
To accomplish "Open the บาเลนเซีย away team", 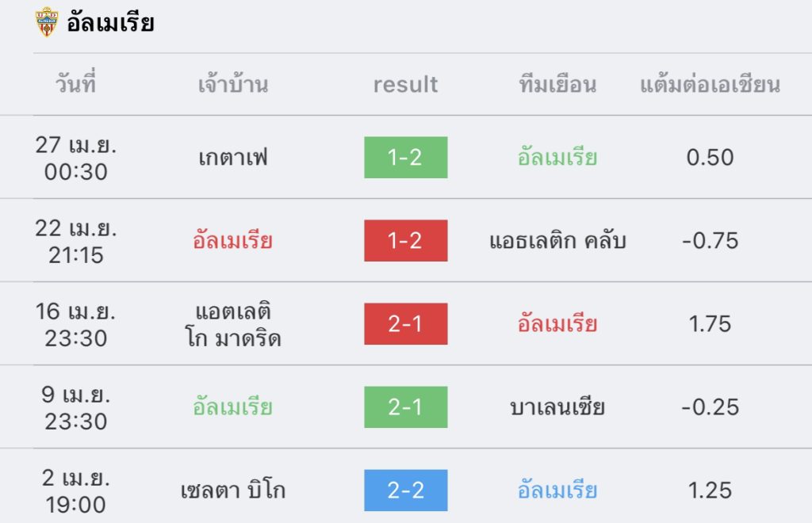I will pyautogui.click(x=557, y=407).
